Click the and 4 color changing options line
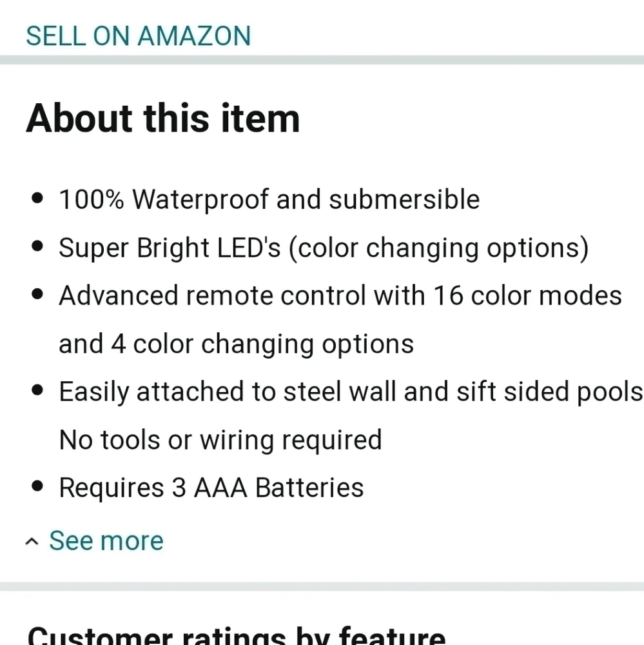 pyautogui.click(x=236, y=343)
